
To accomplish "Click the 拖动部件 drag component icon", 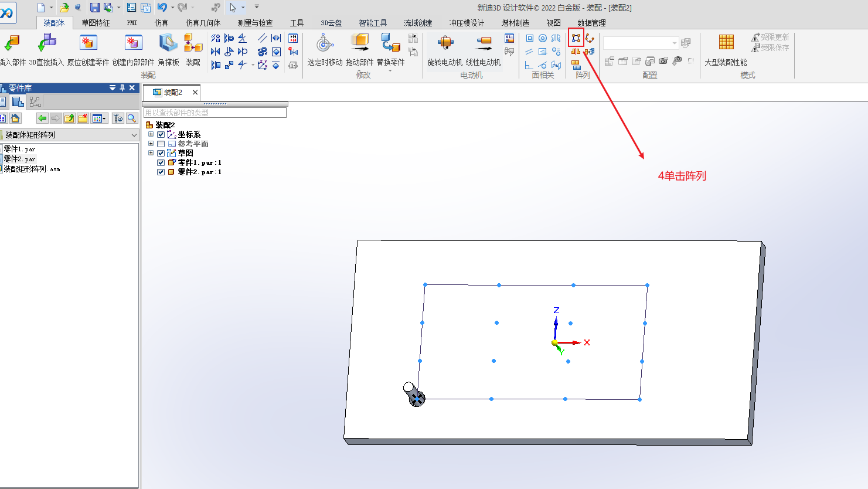I will (x=359, y=43).
